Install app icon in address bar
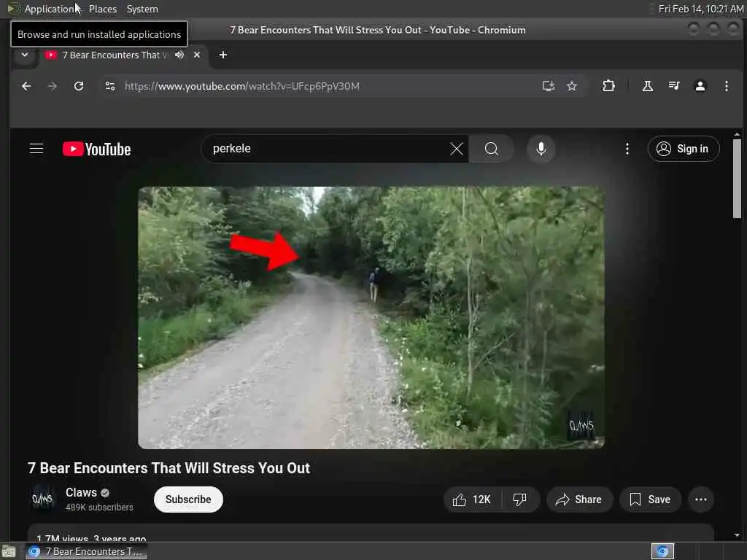Screen dimensions: 747x560 click(x=549, y=86)
